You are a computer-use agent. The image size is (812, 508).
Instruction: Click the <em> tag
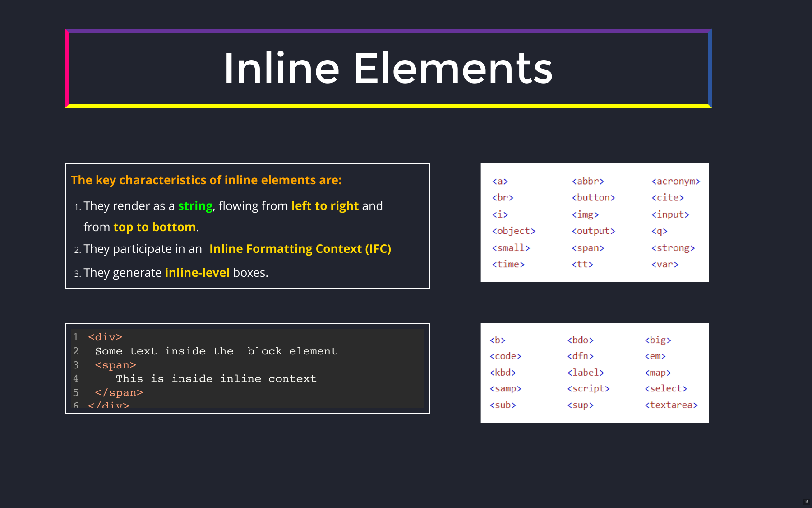click(x=655, y=356)
